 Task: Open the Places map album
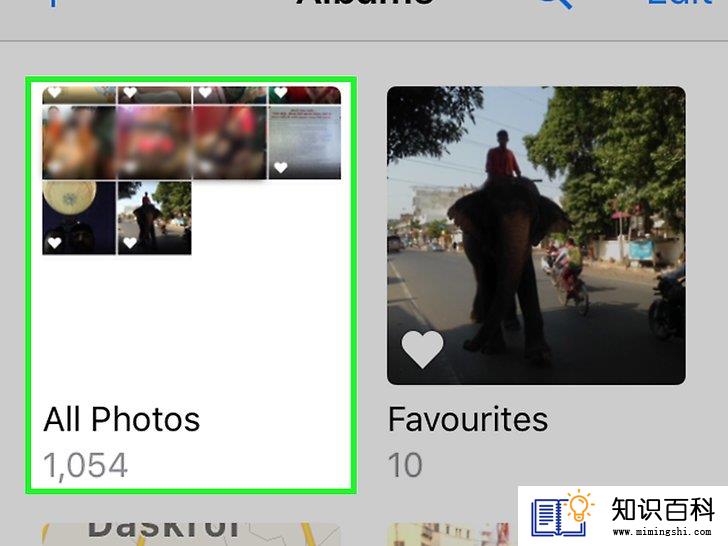tap(191, 534)
